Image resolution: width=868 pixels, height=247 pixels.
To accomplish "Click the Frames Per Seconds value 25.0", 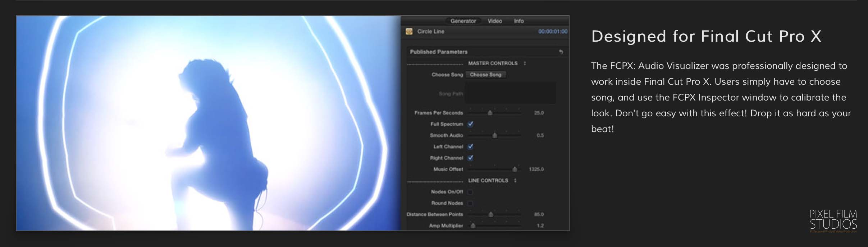I will (x=539, y=113).
